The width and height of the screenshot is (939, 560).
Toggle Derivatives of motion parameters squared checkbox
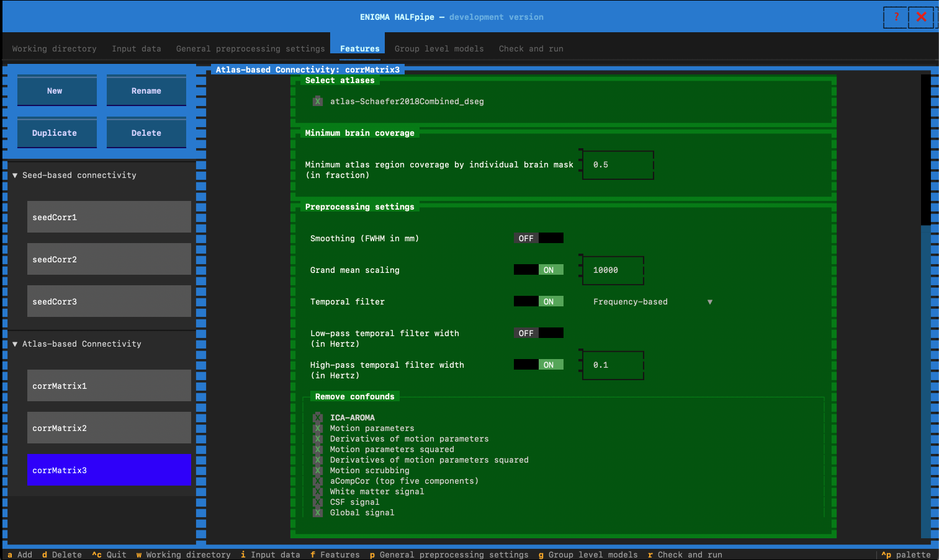click(x=318, y=460)
